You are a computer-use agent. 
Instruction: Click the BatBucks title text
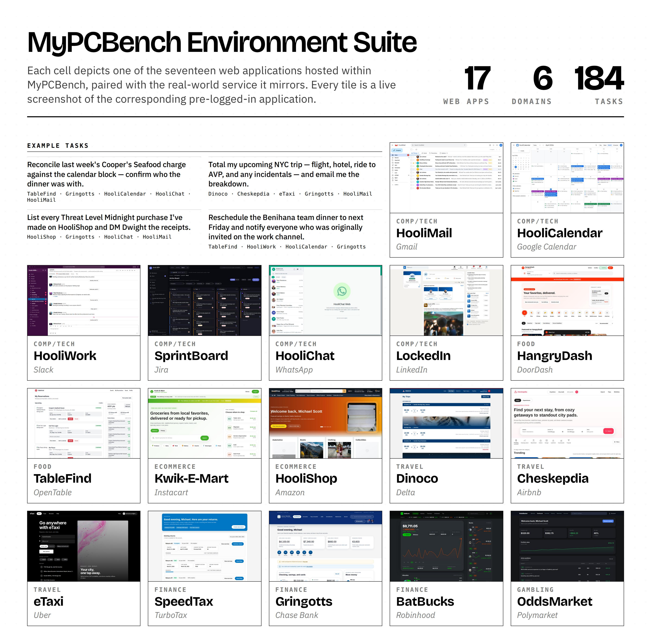coord(425,601)
